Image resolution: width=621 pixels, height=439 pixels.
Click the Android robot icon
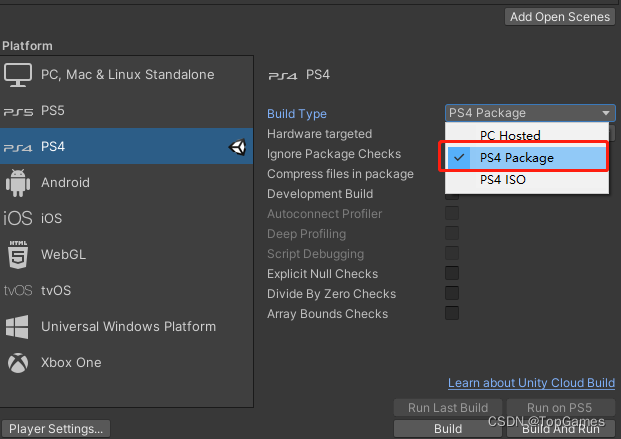click(18, 183)
